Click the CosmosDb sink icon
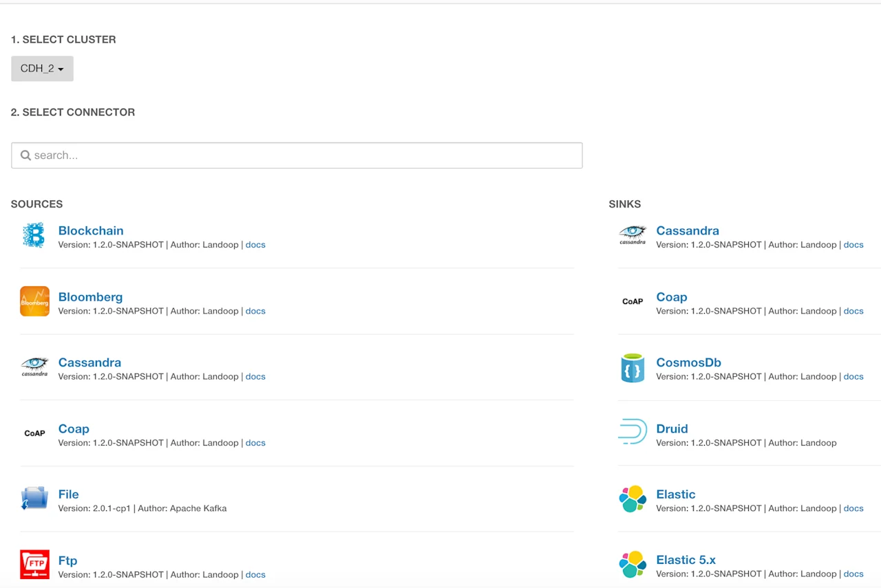 click(633, 367)
